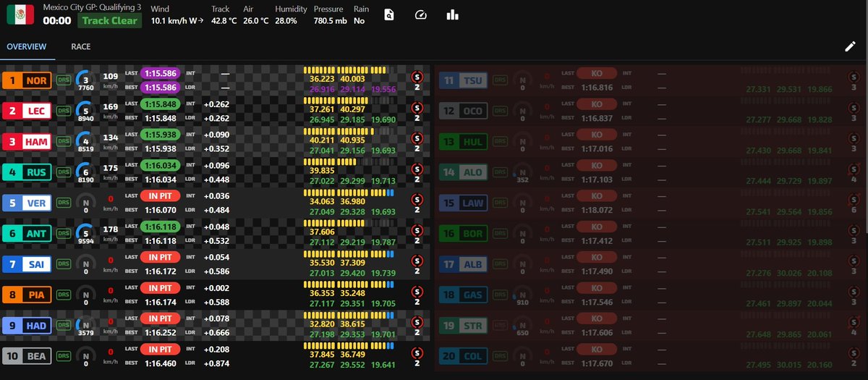Click the soft tyre icon in ANT's row
This screenshot has width=868, height=380.
tap(417, 229)
